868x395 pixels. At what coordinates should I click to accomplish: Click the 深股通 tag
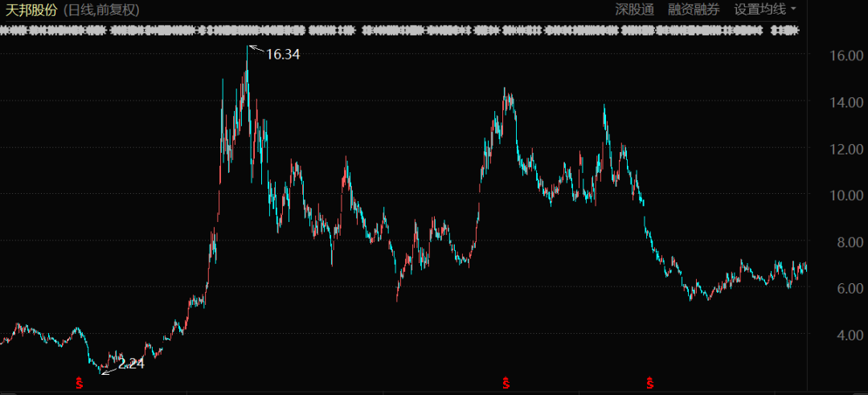click(634, 10)
